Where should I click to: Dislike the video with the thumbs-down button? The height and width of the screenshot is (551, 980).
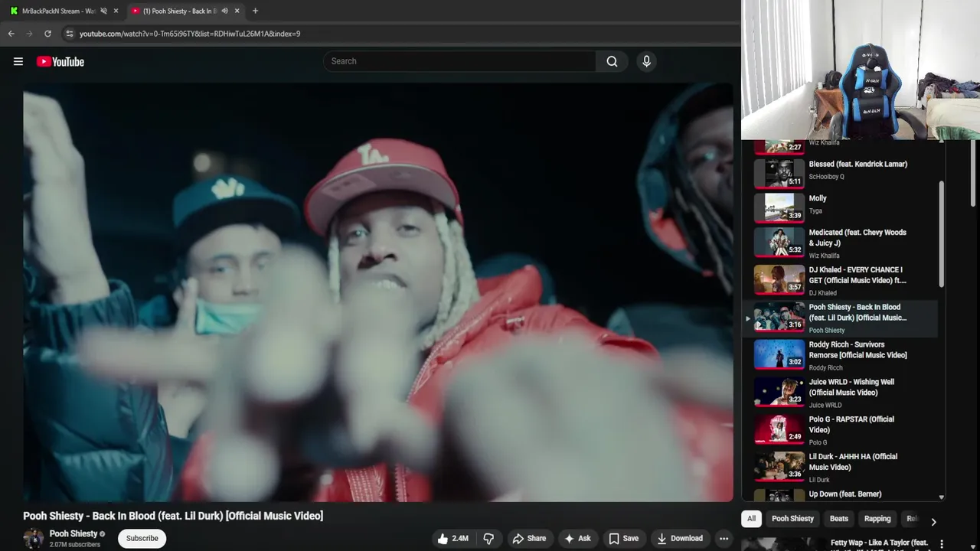(x=488, y=539)
